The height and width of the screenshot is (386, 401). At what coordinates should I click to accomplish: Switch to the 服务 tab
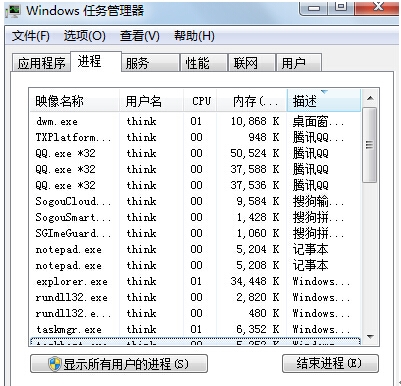[x=151, y=63]
